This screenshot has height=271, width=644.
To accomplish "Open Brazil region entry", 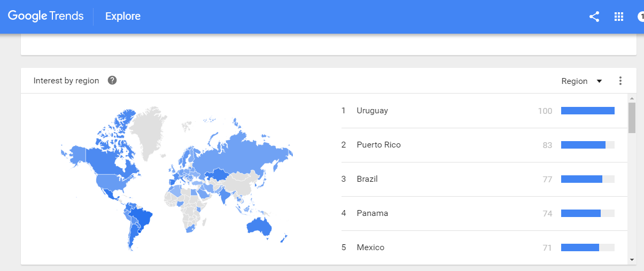I will click(x=367, y=179).
